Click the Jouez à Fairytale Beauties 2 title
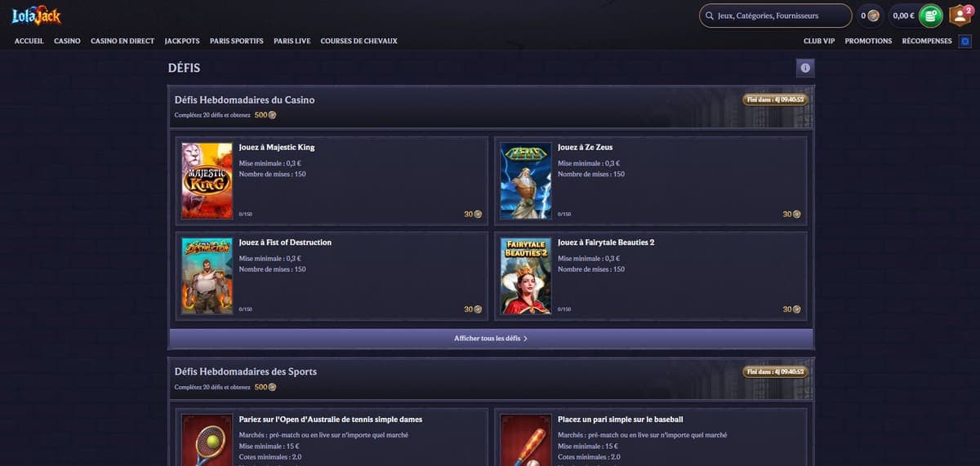This screenshot has height=466, width=980. 606,242
